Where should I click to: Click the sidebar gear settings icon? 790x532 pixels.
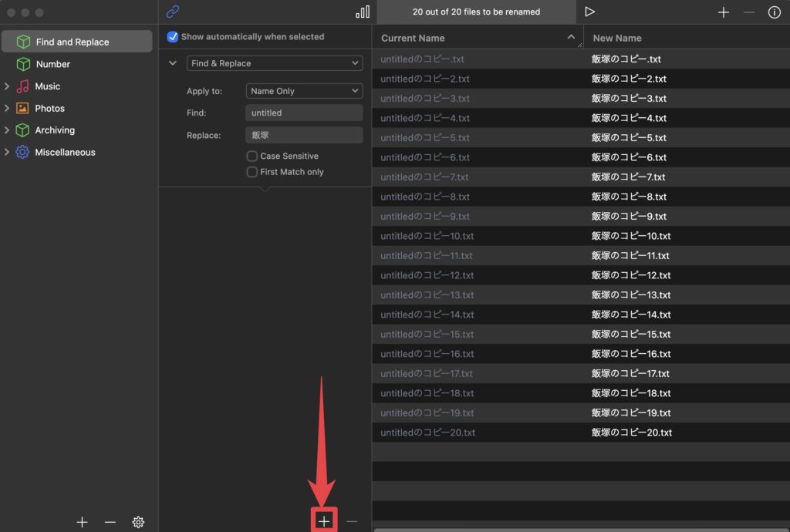tap(138, 522)
